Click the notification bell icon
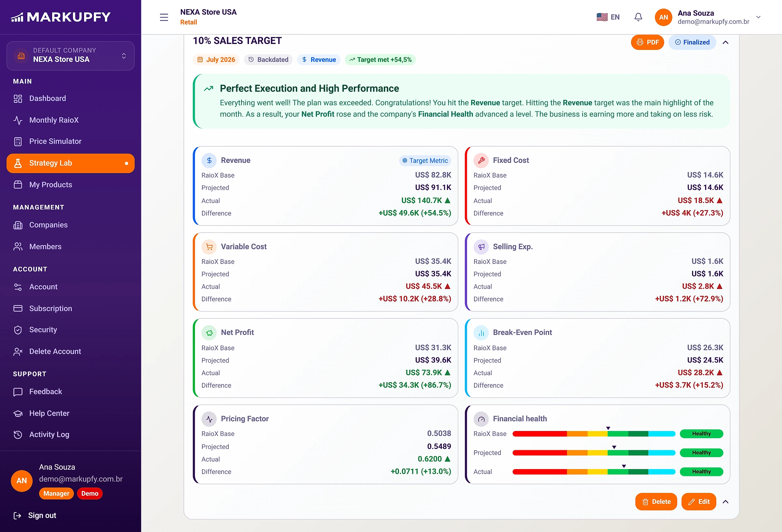 [x=638, y=17]
